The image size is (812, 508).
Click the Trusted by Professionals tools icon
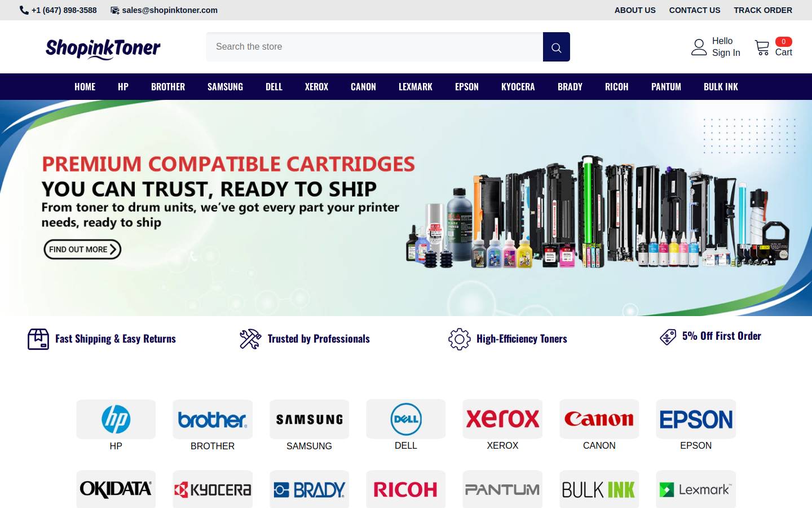[x=250, y=339]
